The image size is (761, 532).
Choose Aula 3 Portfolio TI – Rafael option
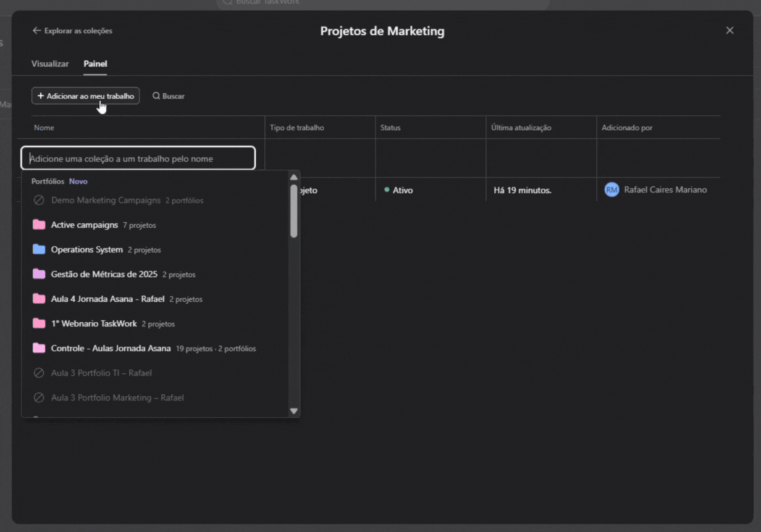(x=101, y=373)
